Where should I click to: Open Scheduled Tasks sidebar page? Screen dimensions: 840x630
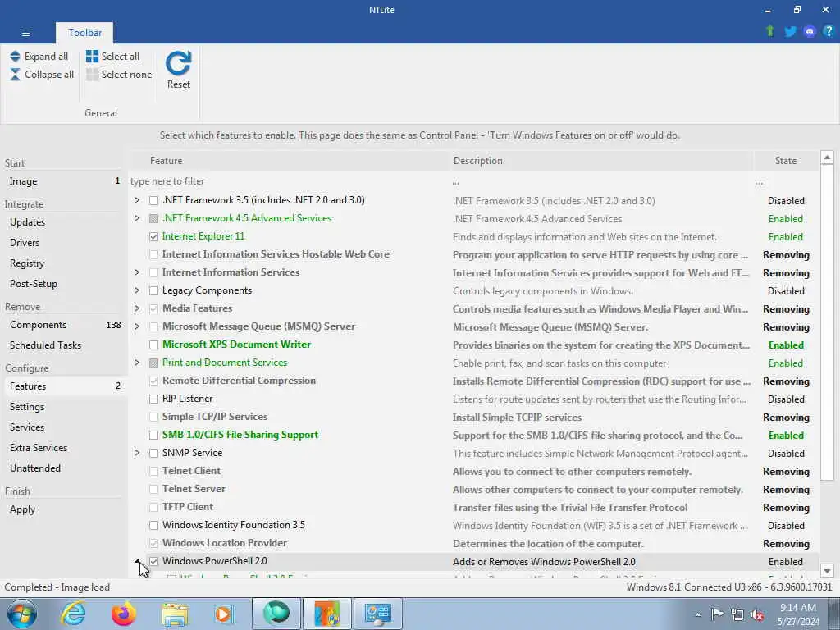pos(63,345)
